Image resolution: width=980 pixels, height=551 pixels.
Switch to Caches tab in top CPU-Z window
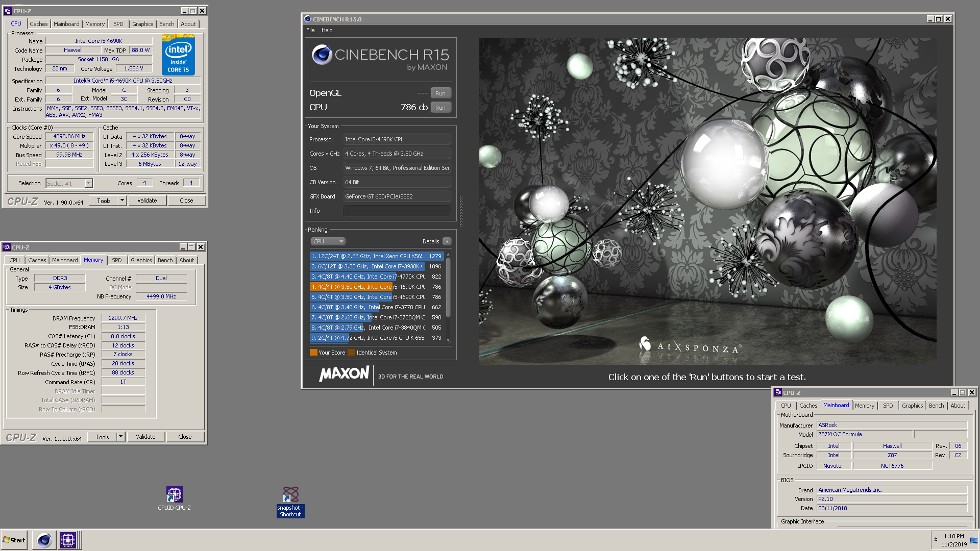(38, 24)
